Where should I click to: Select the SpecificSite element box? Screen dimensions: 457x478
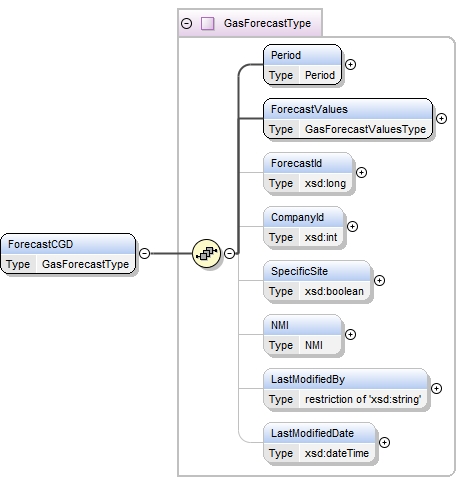(317, 281)
